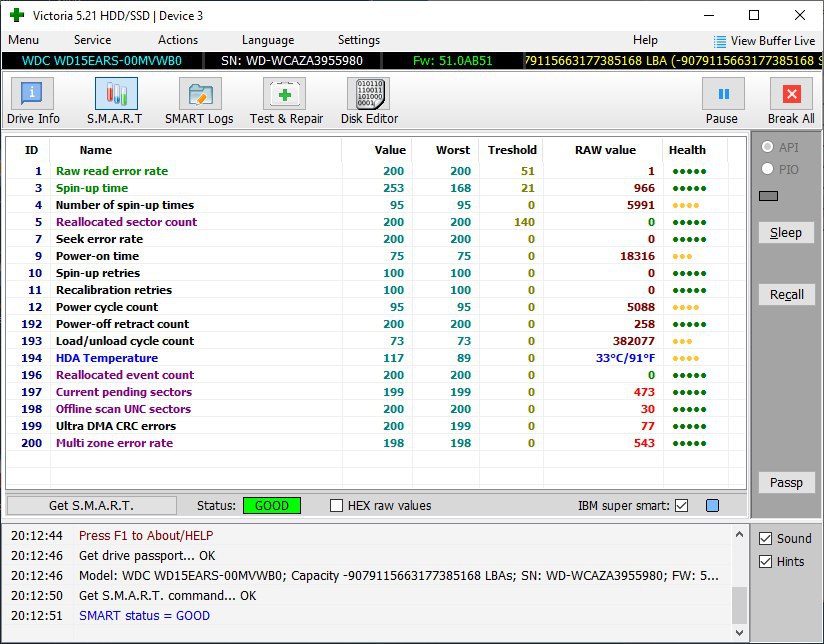
Task: Click the Victoria green cross app icon
Action: 17,15
